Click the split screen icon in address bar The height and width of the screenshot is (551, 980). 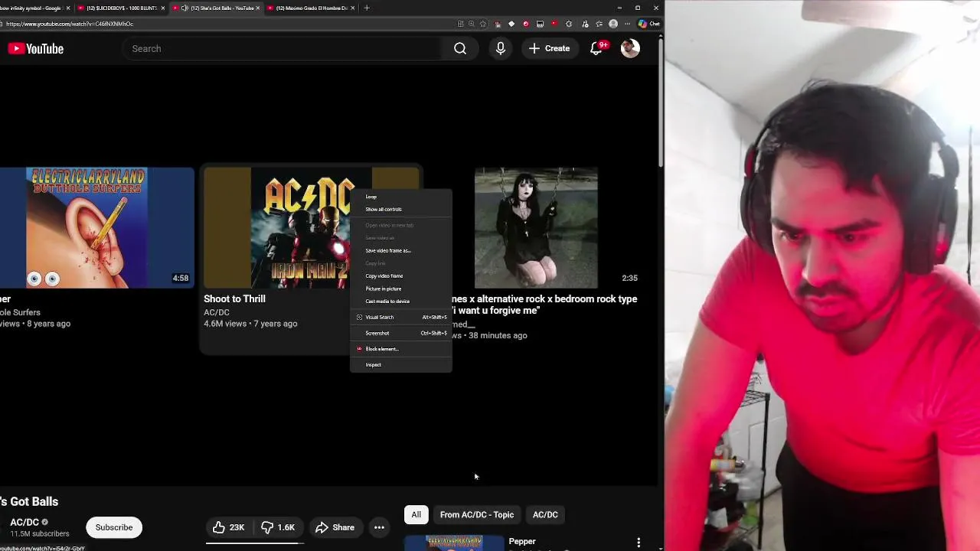pyautogui.click(x=460, y=24)
